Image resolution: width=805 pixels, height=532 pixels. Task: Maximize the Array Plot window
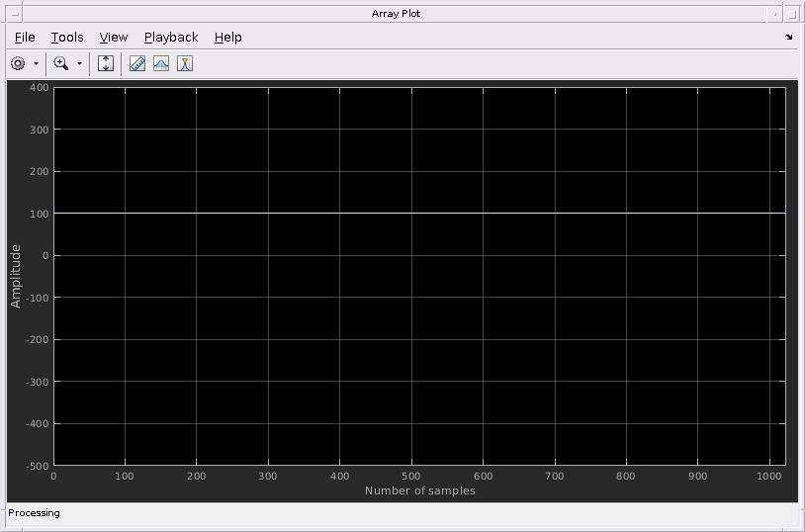[791, 15]
